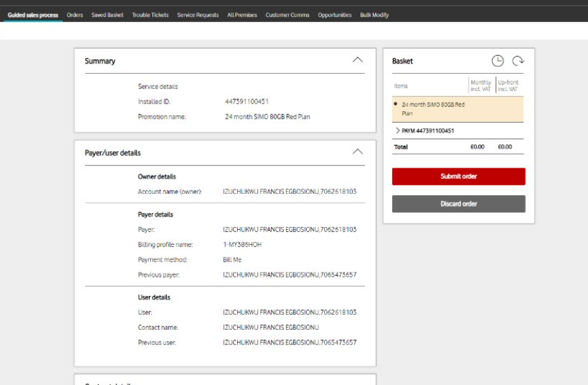
Task: Click the refresh arrow icon in Basket
Action: [x=518, y=61]
